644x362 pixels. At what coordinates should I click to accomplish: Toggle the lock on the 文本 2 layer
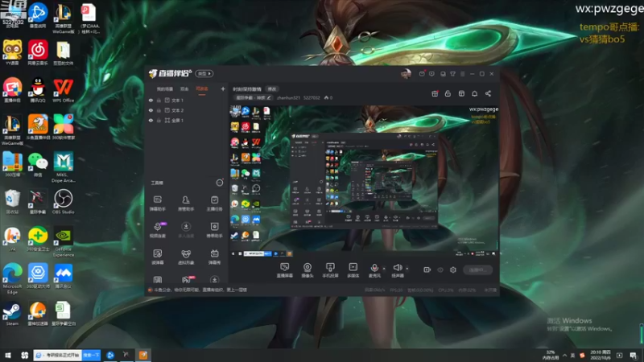pyautogui.click(x=159, y=110)
